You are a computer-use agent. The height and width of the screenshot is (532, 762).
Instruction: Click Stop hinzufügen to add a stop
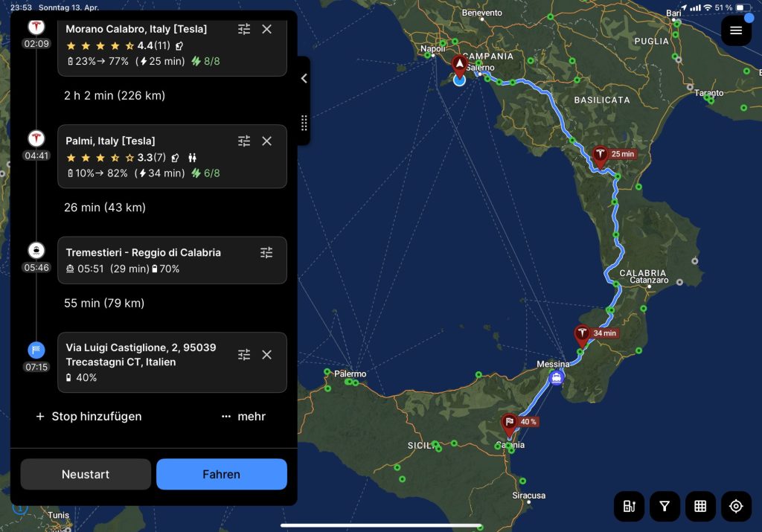[x=89, y=417]
